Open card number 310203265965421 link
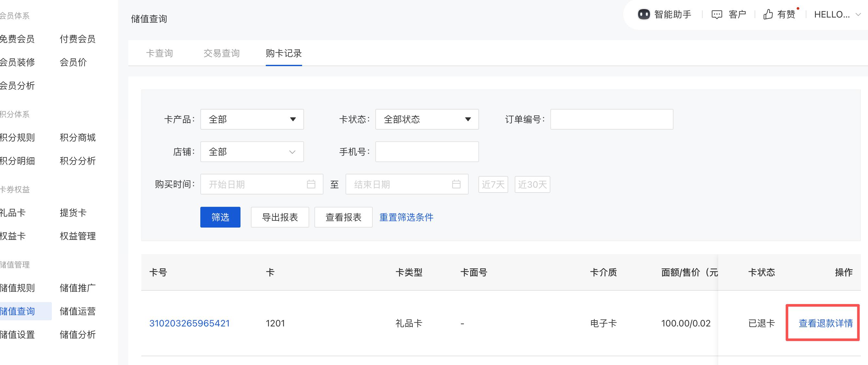 pyautogui.click(x=189, y=323)
